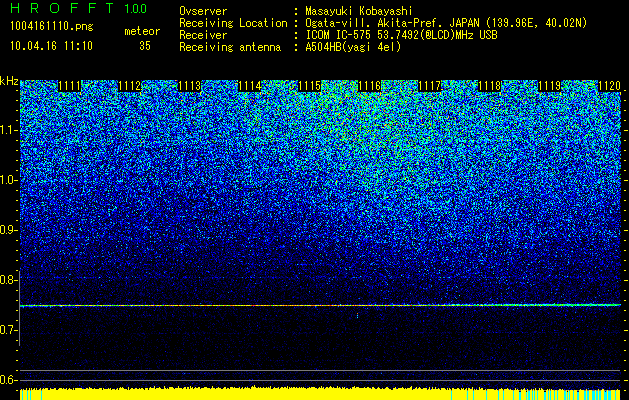Click the meteor label
Image resolution: width=629 pixels, height=400 pixels.
pyautogui.click(x=142, y=31)
